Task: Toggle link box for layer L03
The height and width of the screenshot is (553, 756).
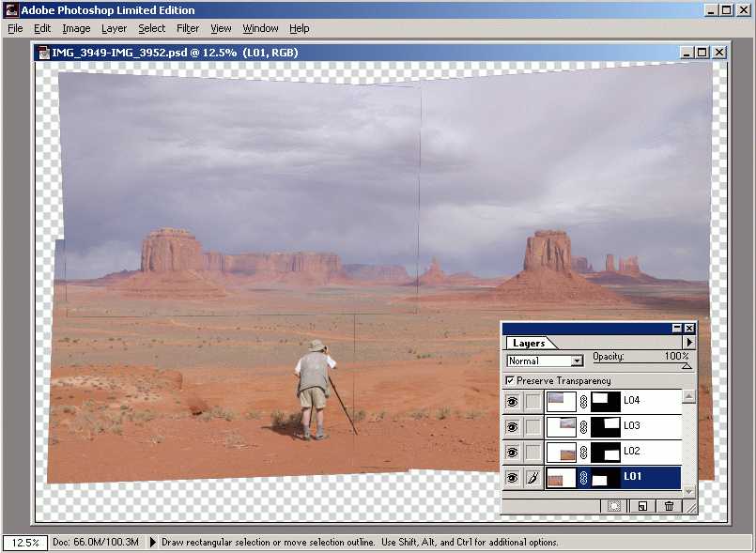Action: [x=532, y=426]
